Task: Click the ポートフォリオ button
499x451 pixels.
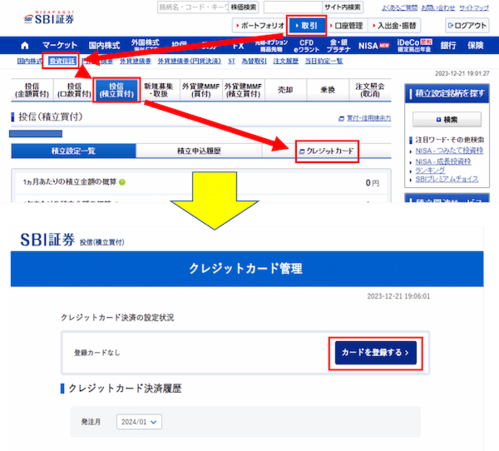Action: [260, 25]
